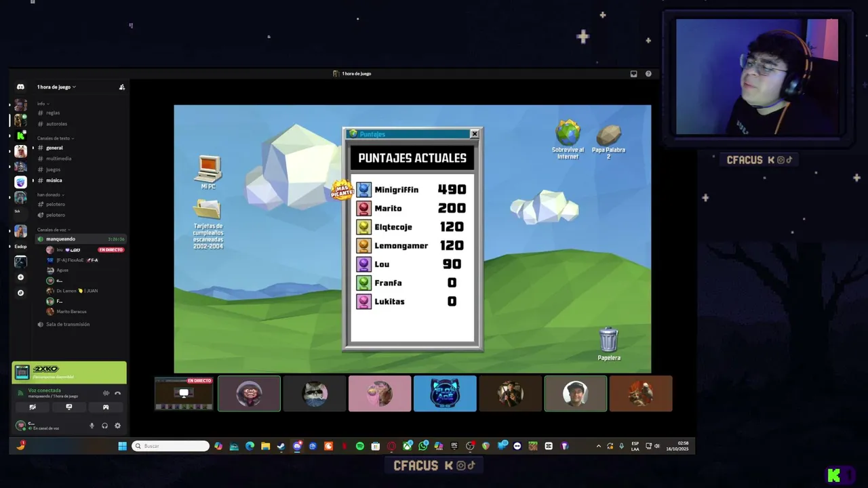
Task: Toggle screen share button in voice panel
Action: tap(68, 407)
